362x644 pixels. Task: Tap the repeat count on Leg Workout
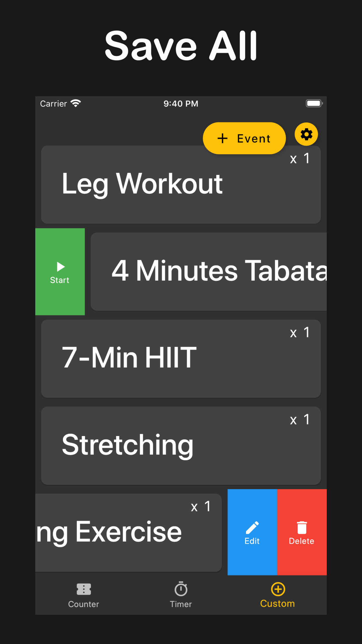point(300,159)
